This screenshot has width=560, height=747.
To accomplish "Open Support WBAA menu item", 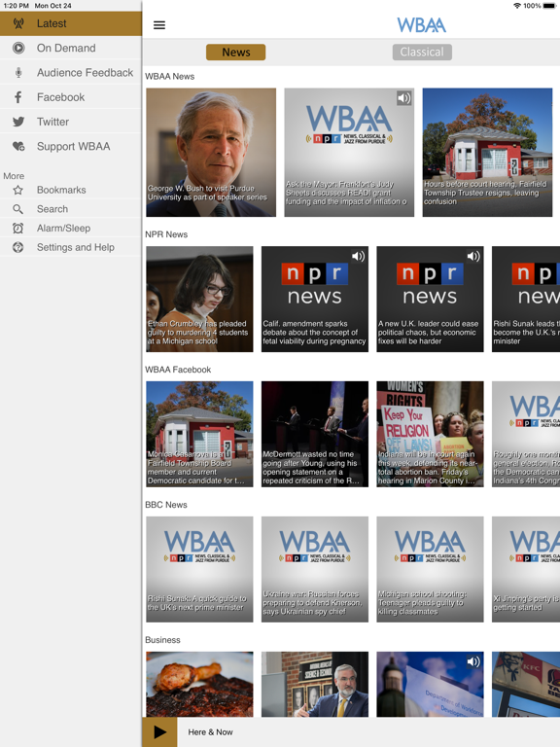I will tap(71, 146).
